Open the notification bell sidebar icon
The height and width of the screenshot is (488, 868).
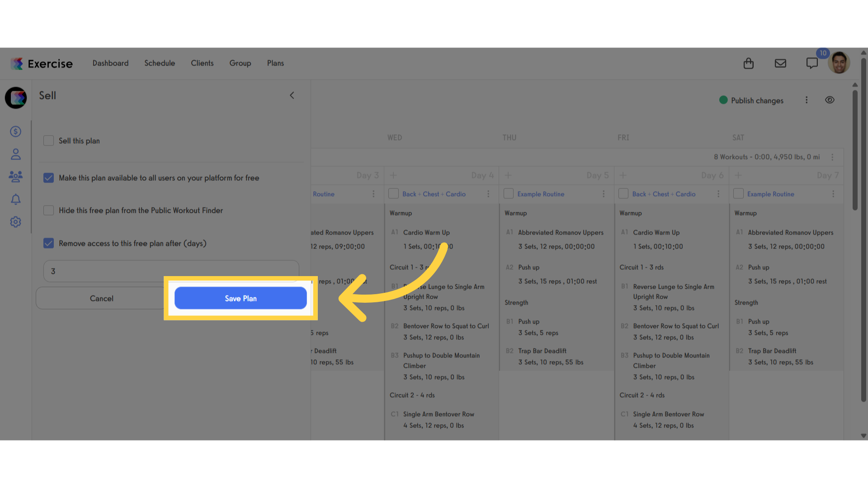pyautogui.click(x=16, y=199)
